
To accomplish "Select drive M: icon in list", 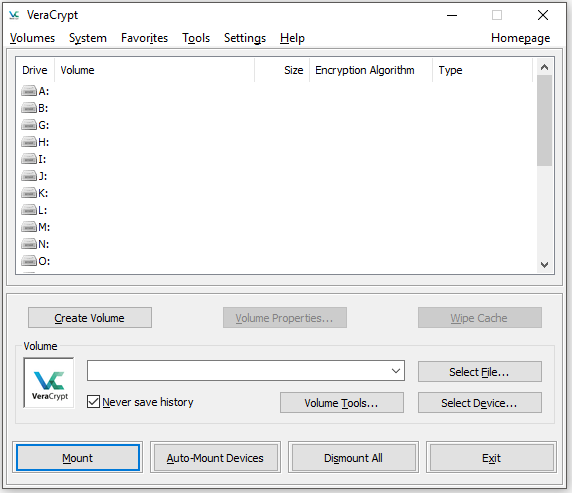I will 29,227.
